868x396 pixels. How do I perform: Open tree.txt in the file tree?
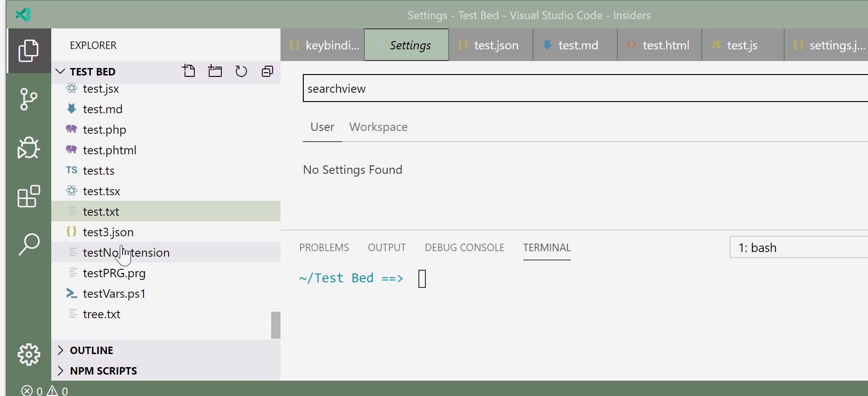[x=166, y=314]
